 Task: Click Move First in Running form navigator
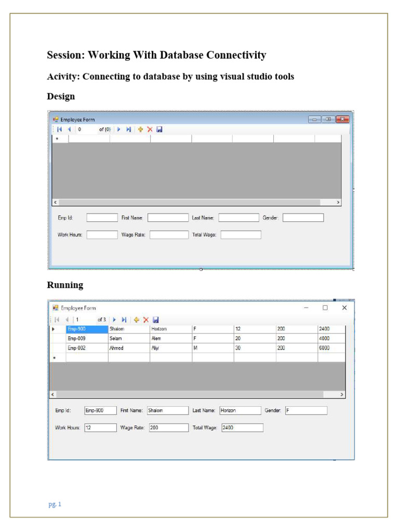[x=57, y=320]
